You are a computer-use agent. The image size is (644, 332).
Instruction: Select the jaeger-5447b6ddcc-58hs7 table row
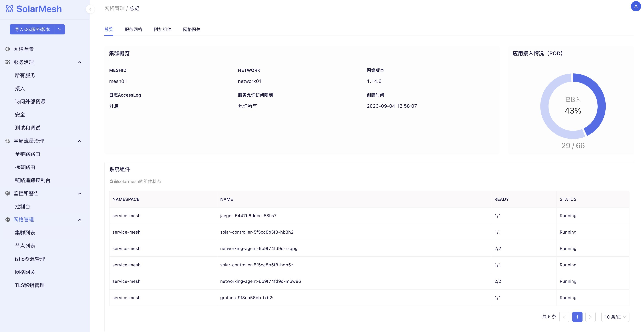248,216
